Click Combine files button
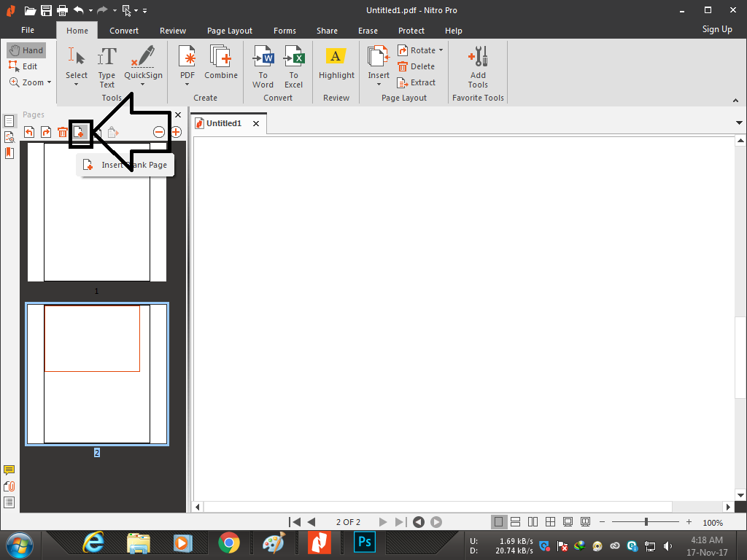 coord(221,62)
